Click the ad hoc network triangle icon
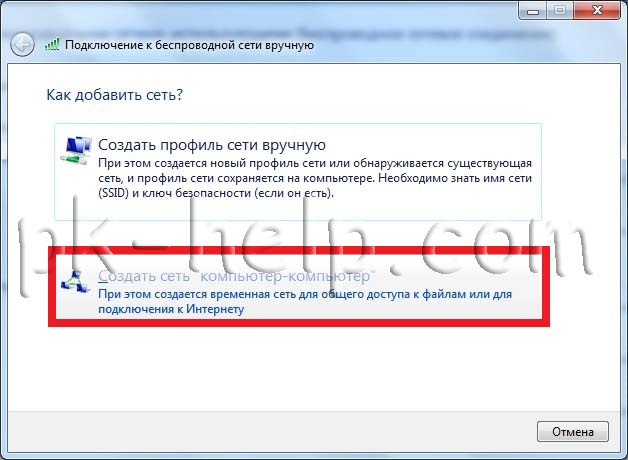 point(75,282)
